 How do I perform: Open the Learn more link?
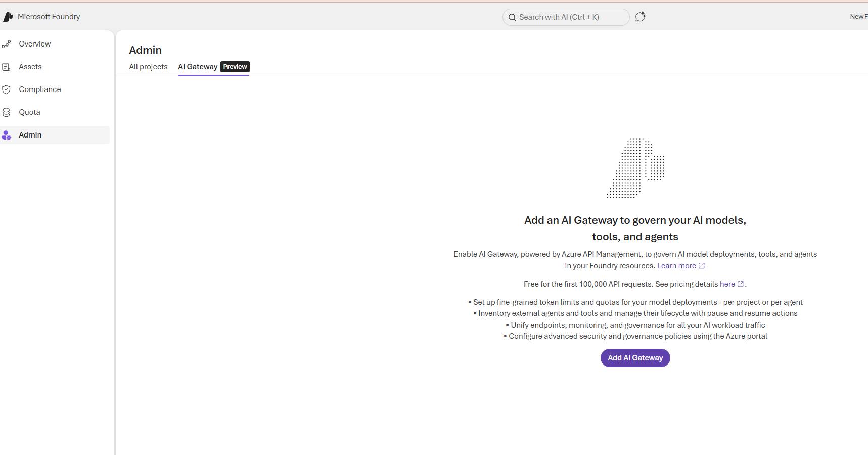pyautogui.click(x=676, y=266)
